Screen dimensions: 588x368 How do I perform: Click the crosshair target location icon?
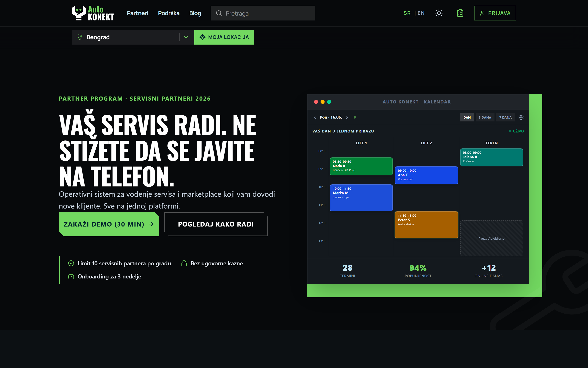pyautogui.click(x=202, y=37)
